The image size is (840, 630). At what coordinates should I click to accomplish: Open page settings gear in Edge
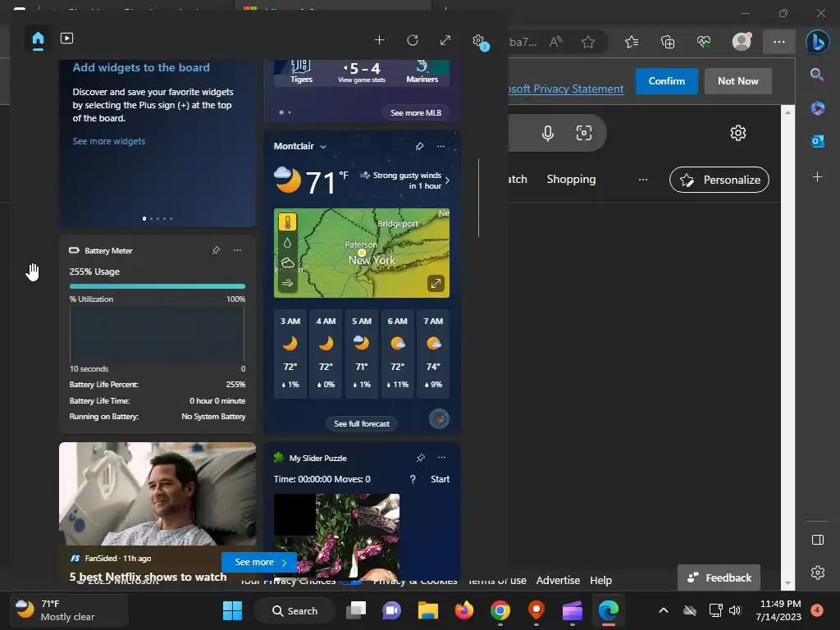tap(737, 133)
